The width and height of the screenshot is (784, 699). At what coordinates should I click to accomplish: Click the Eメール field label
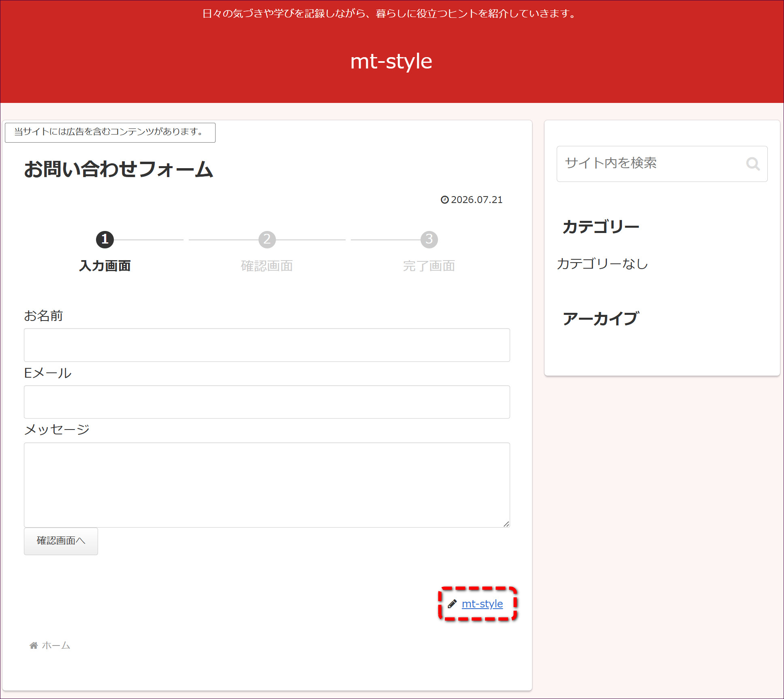pyautogui.click(x=48, y=373)
